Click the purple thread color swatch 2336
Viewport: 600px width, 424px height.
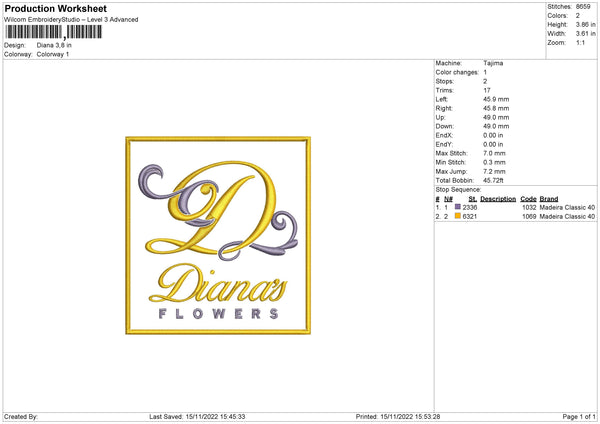458,207
